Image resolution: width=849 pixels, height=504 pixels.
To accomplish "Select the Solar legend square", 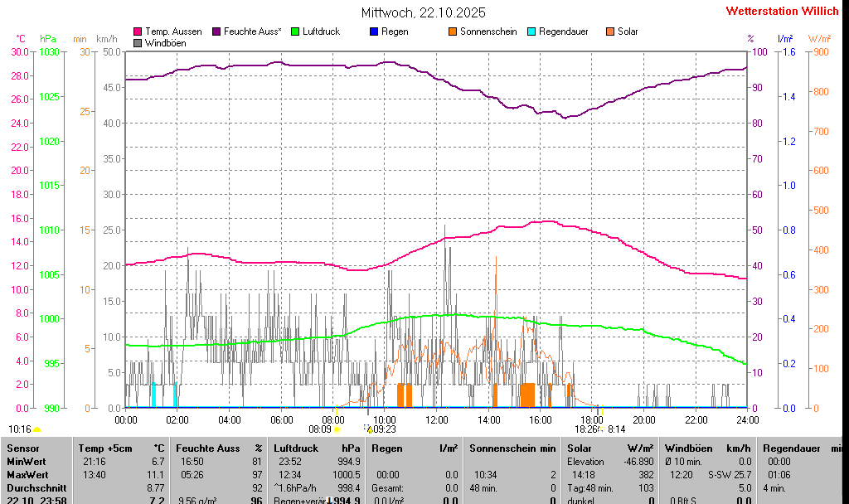I will [x=609, y=31].
